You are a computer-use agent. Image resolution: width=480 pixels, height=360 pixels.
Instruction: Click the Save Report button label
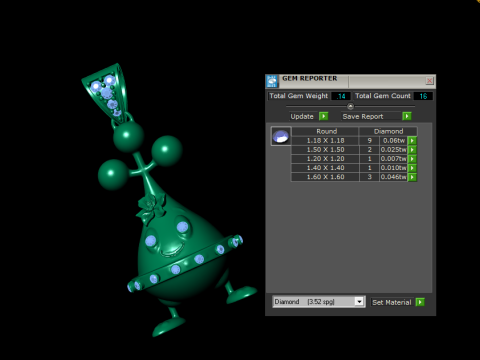pos(363,116)
